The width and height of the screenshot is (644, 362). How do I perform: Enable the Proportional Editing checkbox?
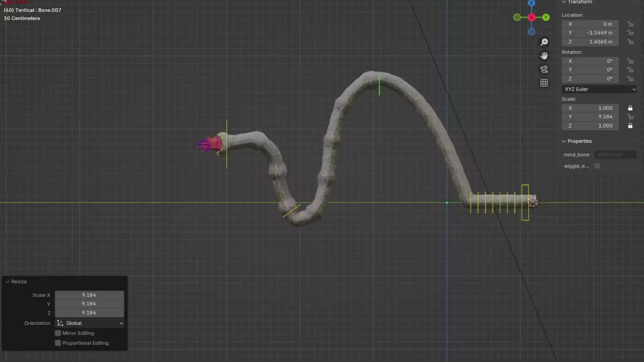tap(58, 343)
